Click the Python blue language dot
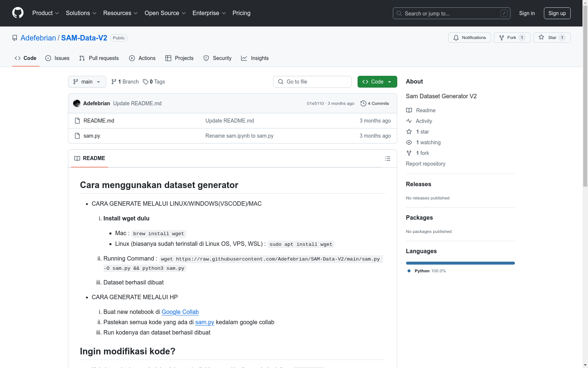588x368 pixels. [409, 271]
